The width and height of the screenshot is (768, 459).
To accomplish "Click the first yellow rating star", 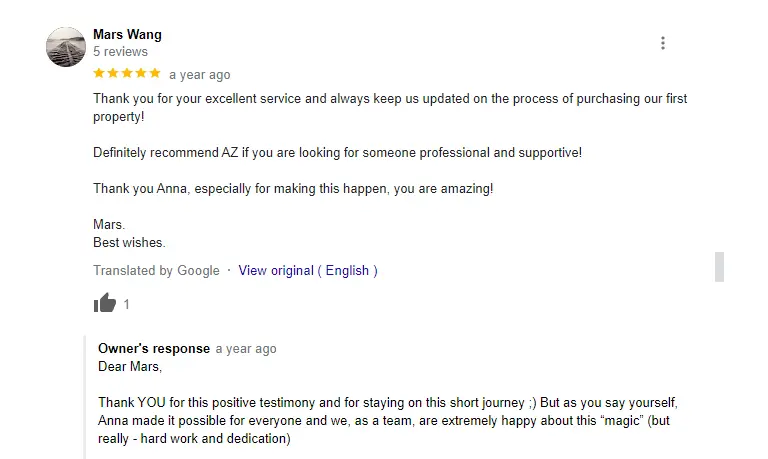I will point(99,74).
